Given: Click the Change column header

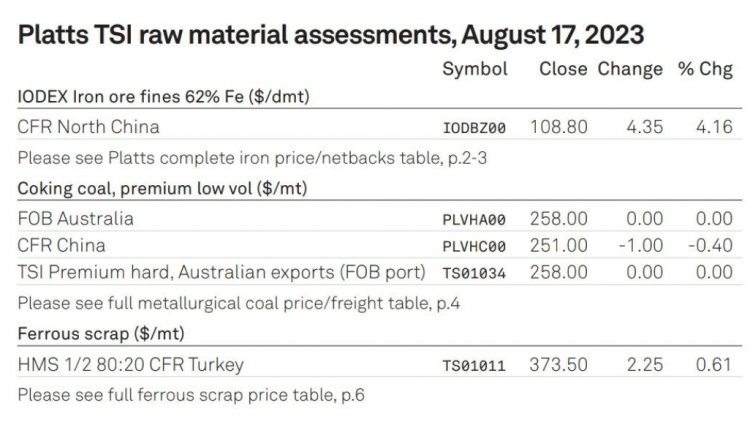Looking at the screenshot, I should point(630,69).
